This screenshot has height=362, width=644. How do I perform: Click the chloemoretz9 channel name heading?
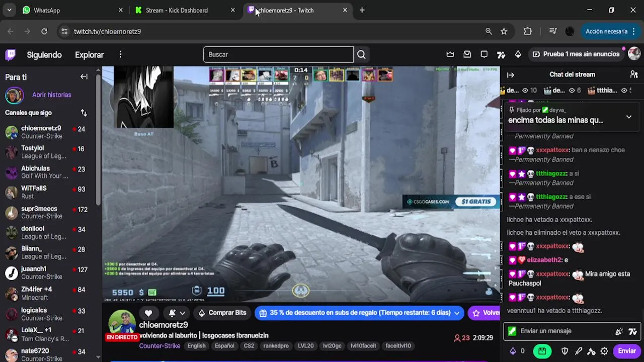point(164,325)
